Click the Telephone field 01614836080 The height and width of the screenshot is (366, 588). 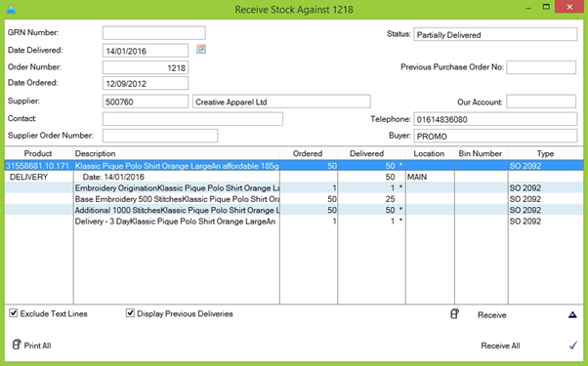[x=495, y=119]
